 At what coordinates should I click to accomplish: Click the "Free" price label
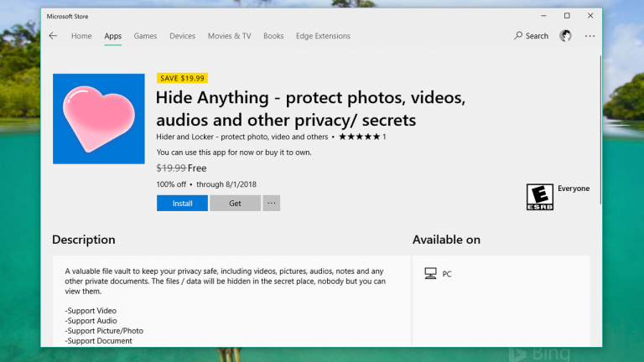[x=197, y=168]
